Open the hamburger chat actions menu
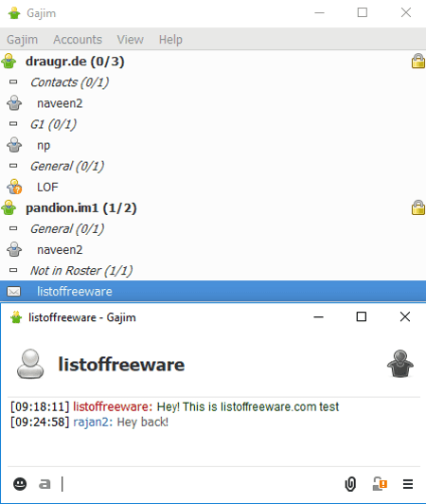 (x=408, y=484)
